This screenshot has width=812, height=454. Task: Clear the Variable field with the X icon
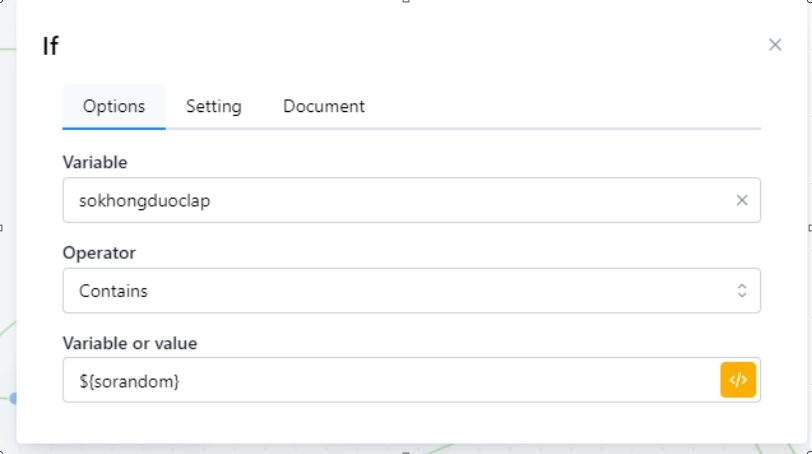742,200
